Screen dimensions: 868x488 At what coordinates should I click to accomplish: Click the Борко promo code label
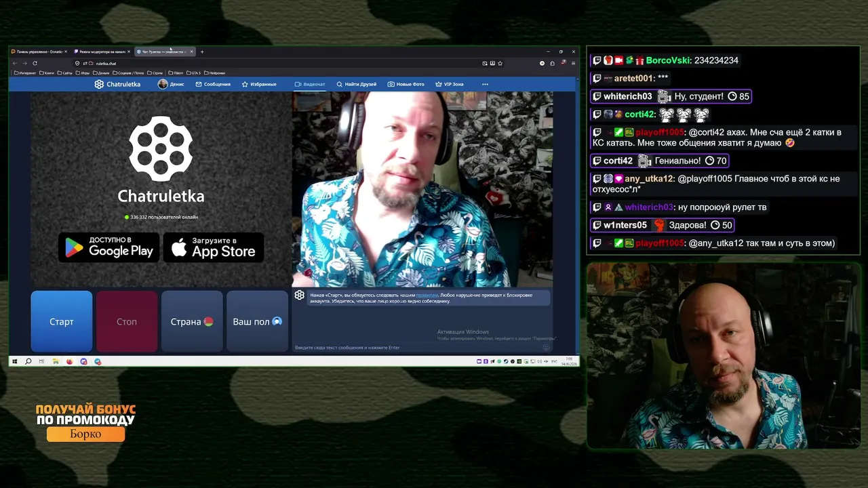85,434
